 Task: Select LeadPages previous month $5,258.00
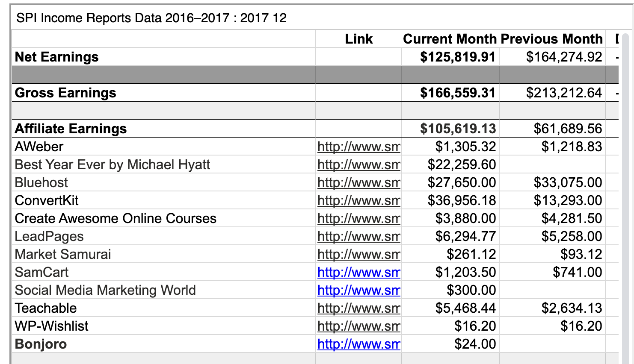pyautogui.click(x=572, y=236)
